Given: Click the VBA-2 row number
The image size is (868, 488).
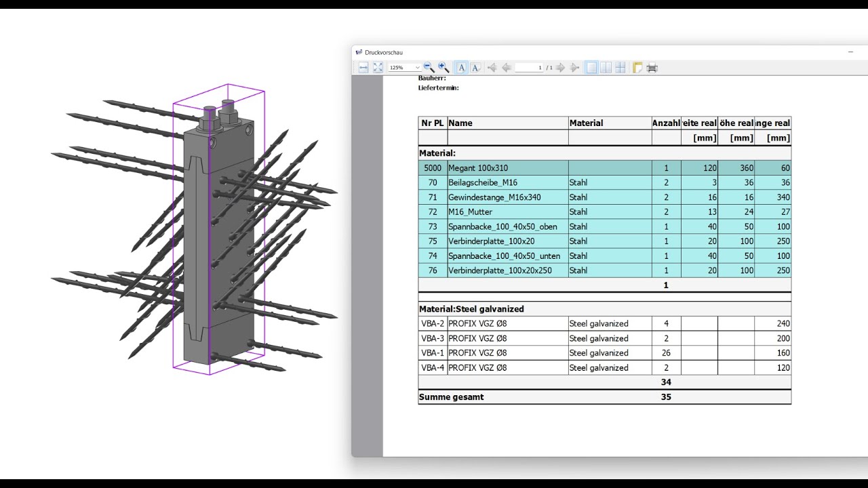Looking at the screenshot, I should (x=433, y=323).
